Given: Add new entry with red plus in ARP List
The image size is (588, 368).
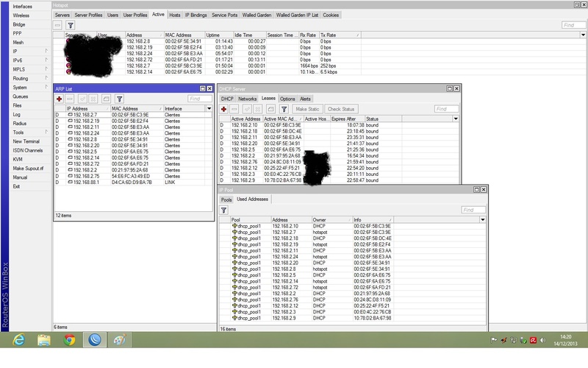Looking at the screenshot, I should pyautogui.click(x=60, y=99).
